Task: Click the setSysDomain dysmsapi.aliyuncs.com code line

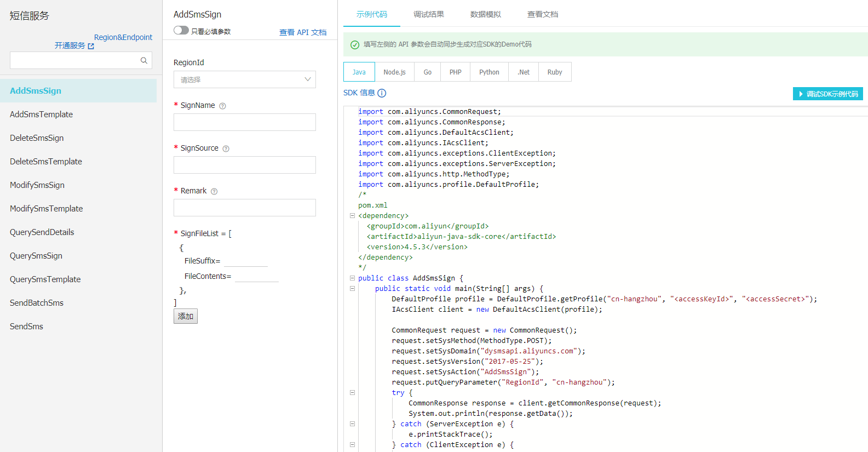Action: click(488, 351)
